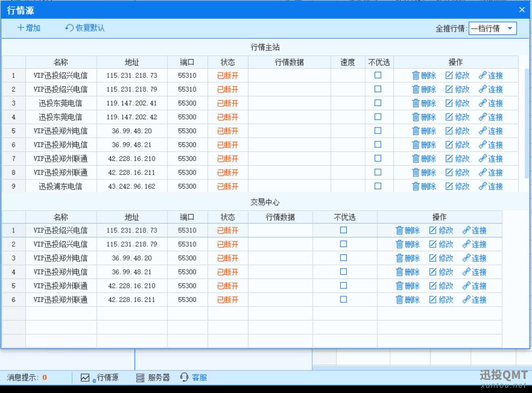
Task: Tick 不优选 for 交易中心 row 1
Action: 343,230
